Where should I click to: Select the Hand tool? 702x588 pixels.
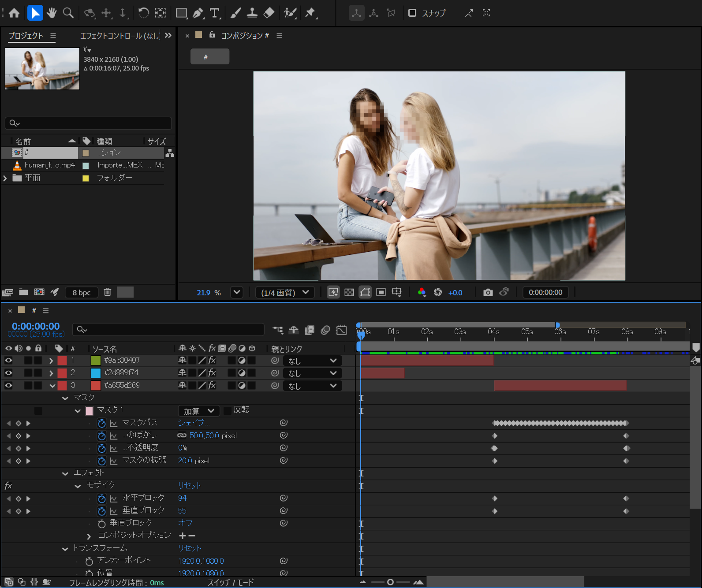(x=52, y=13)
